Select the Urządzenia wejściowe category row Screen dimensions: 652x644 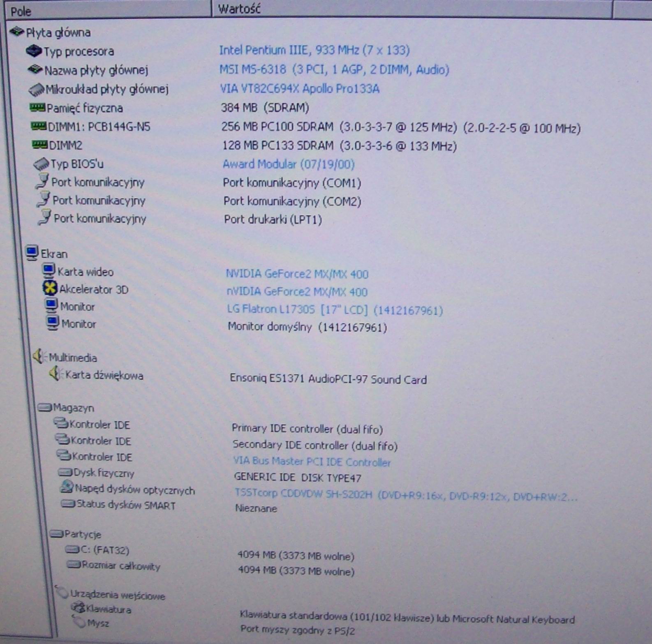click(x=111, y=594)
